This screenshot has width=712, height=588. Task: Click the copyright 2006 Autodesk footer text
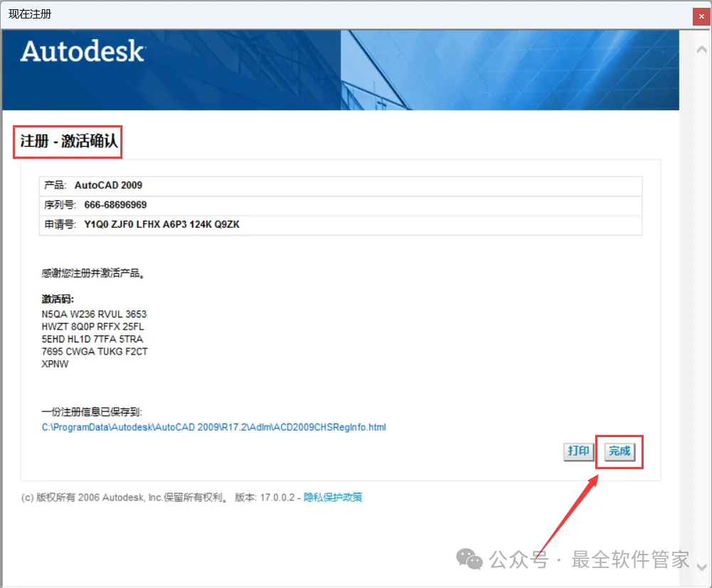point(123,498)
